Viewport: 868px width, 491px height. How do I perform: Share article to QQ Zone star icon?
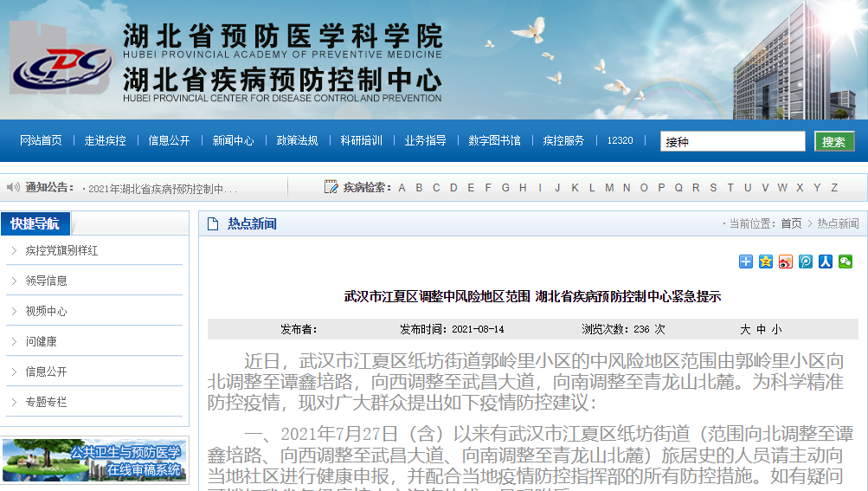[765, 262]
